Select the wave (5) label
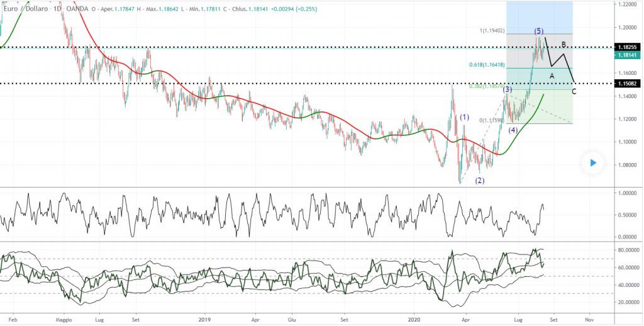 539,31
